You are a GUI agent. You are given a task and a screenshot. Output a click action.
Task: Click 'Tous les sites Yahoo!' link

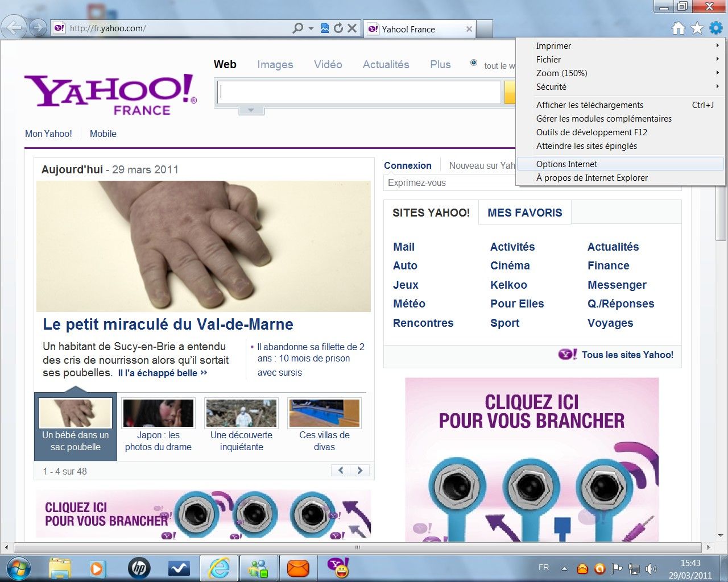click(627, 355)
